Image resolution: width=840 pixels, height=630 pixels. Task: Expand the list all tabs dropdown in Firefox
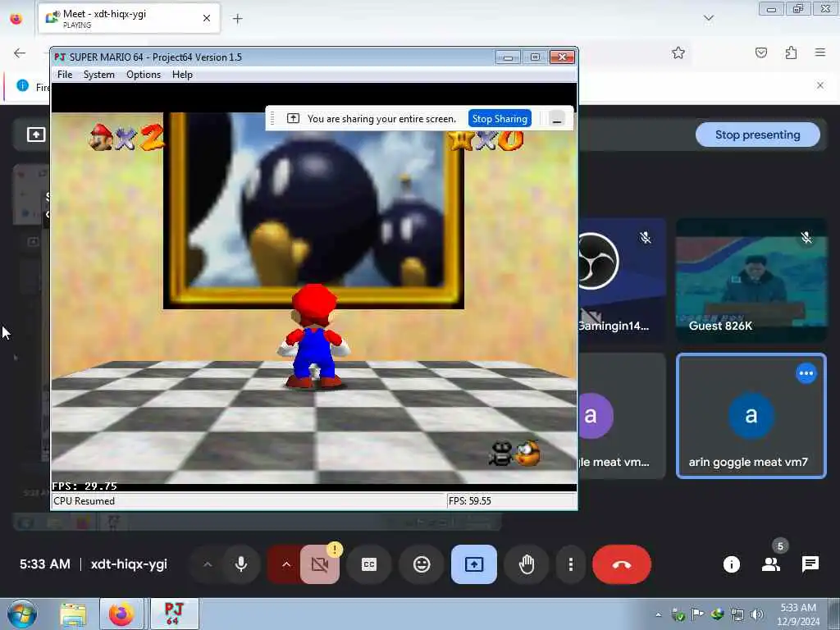tap(708, 18)
